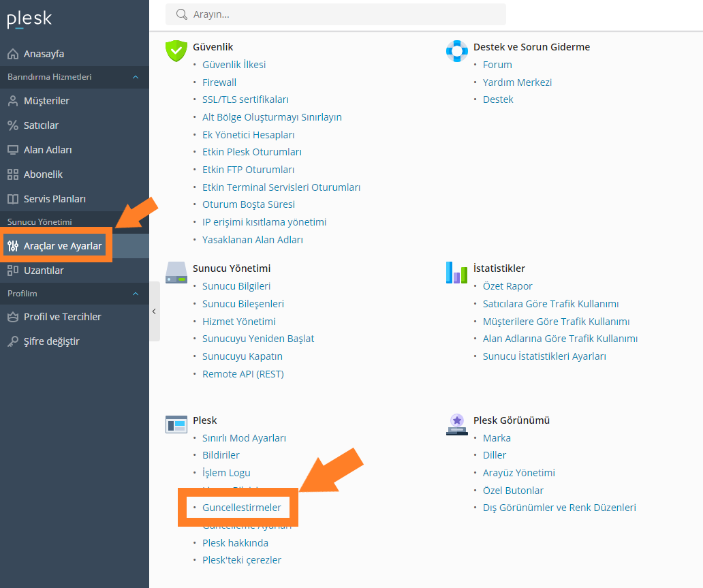This screenshot has height=588, width=703.
Task: Click the Plesk logo in sidebar
Action: tap(29, 20)
